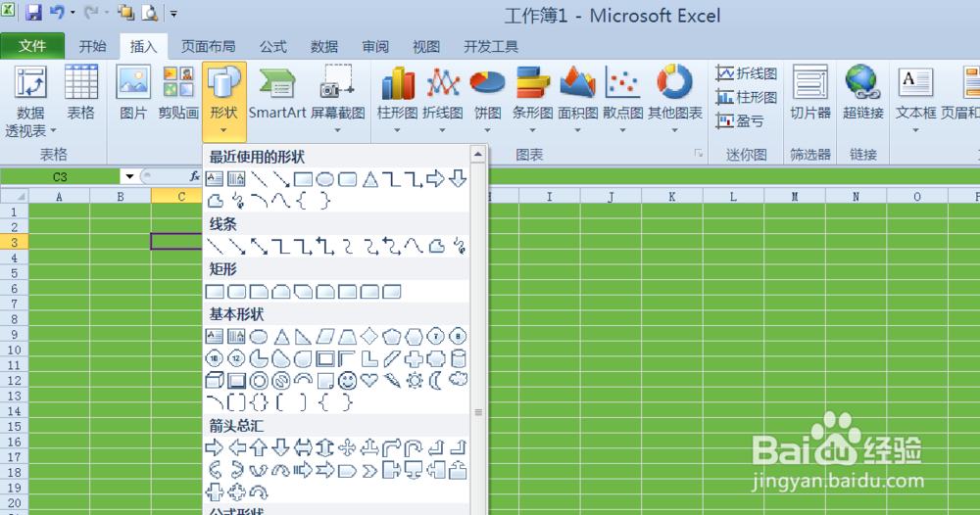Open the 图表 group dialog launcher
Viewport: 980px width, 515px height.
698,154
